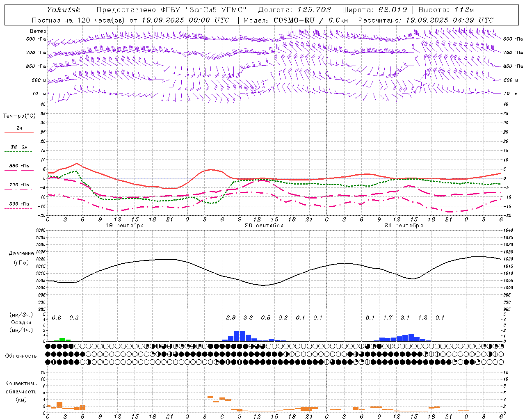This screenshot has width=525, height=420.
Task: Click the Ветер panel label
Action: [38, 31]
